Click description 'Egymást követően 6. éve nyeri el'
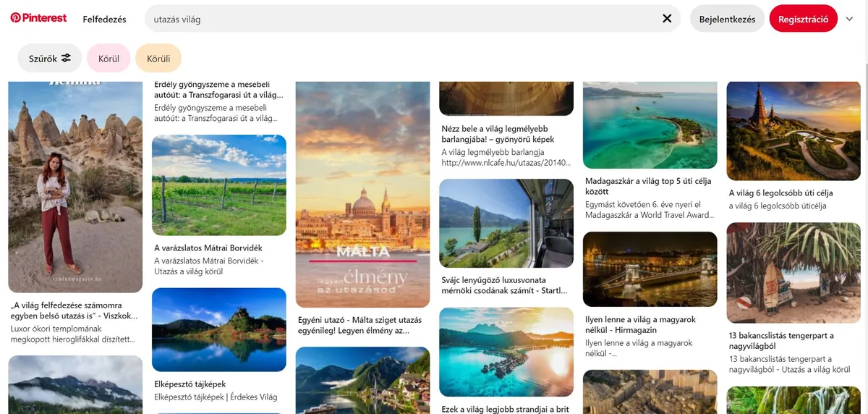 click(650, 210)
